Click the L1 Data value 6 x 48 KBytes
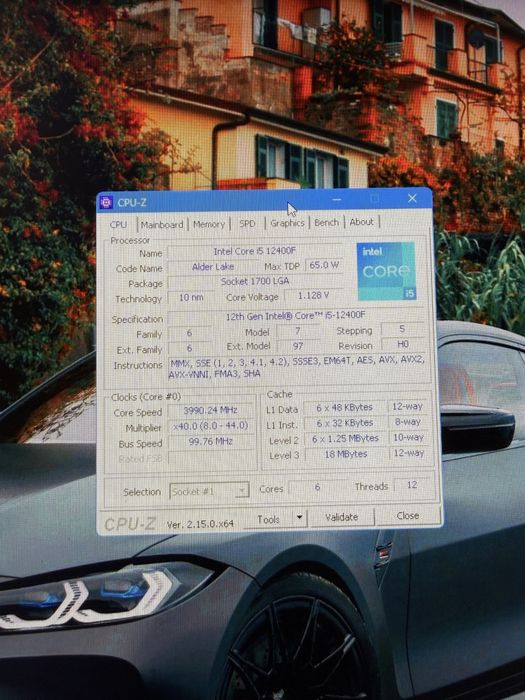525x700 pixels. click(344, 408)
